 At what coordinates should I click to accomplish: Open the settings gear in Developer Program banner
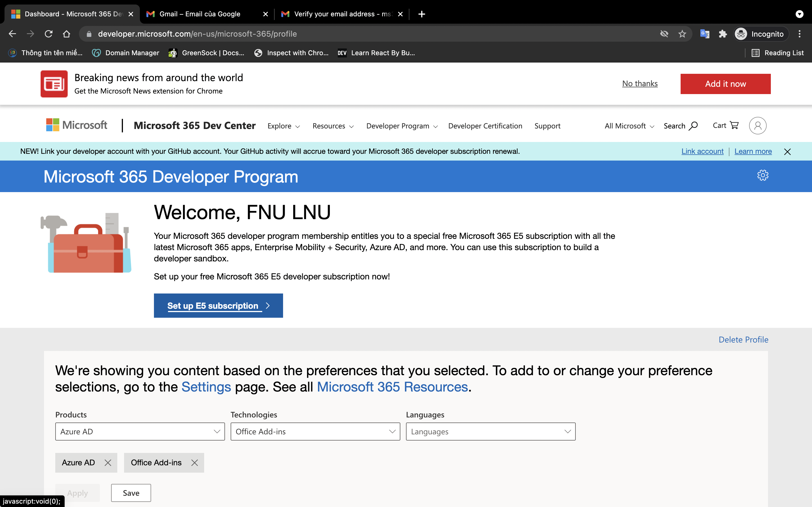pos(762,175)
